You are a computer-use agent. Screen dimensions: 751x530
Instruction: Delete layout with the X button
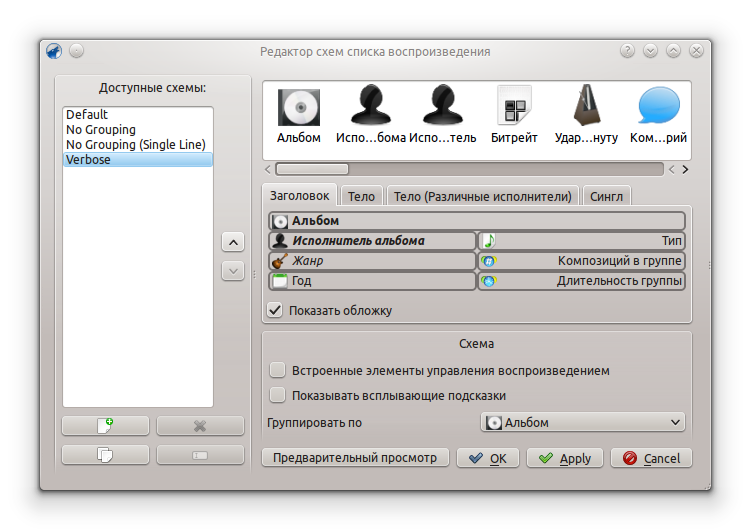click(x=200, y=425)
